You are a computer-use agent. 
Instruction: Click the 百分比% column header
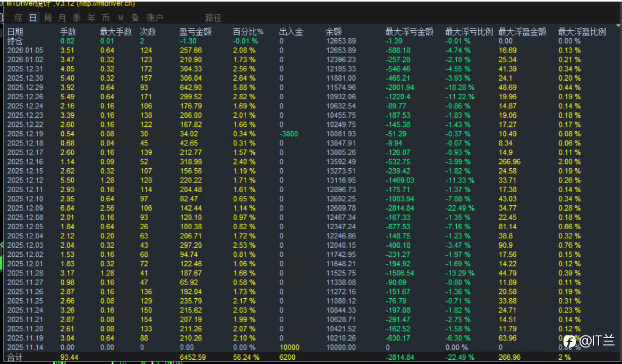[248, 32]
